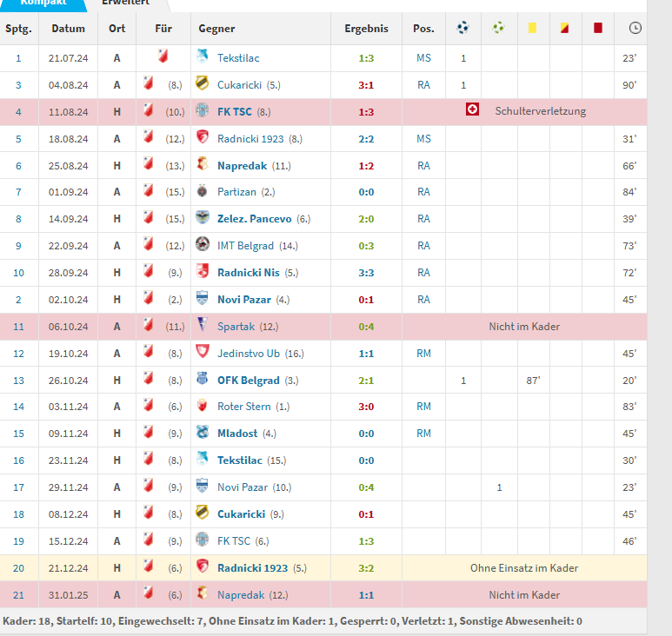Switch to the Kompakt tab

(43, 3)
